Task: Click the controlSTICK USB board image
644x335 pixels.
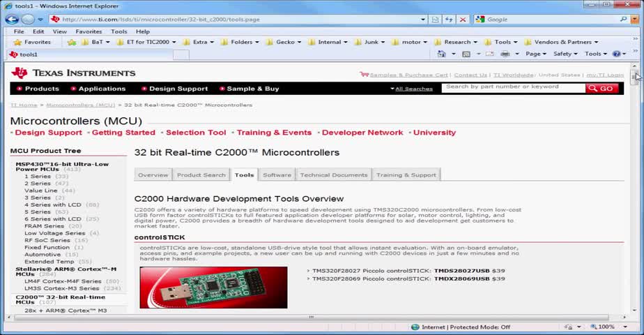Action: point(213,288)
